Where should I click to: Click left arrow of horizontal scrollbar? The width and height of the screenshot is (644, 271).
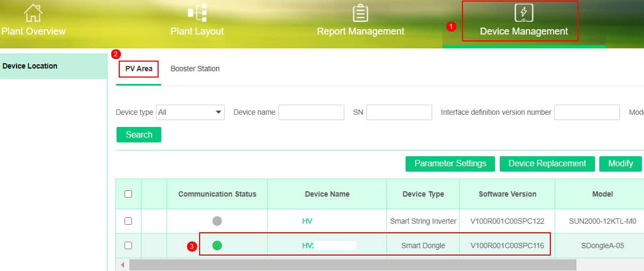(x=123, y=265)
